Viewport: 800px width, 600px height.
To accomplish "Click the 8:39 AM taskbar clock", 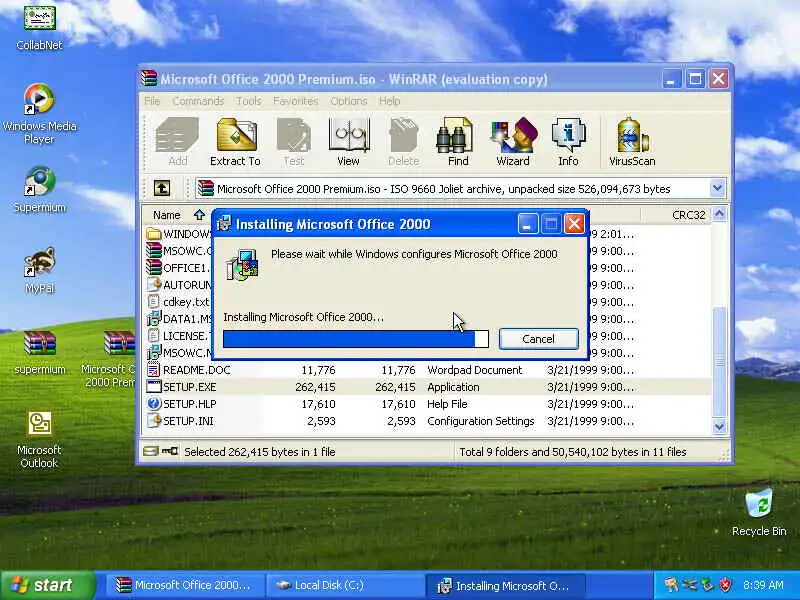I will (x=763, y=585).
